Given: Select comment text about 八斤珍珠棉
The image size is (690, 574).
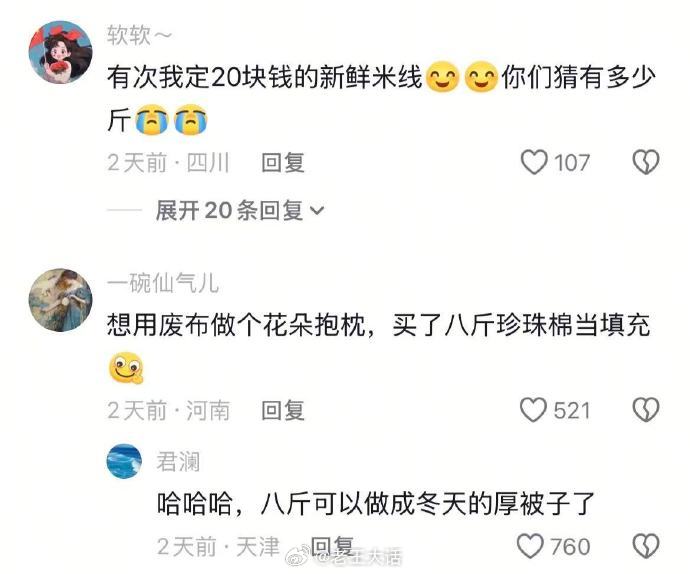Looking at the screenshot, I should coord(378,346).
